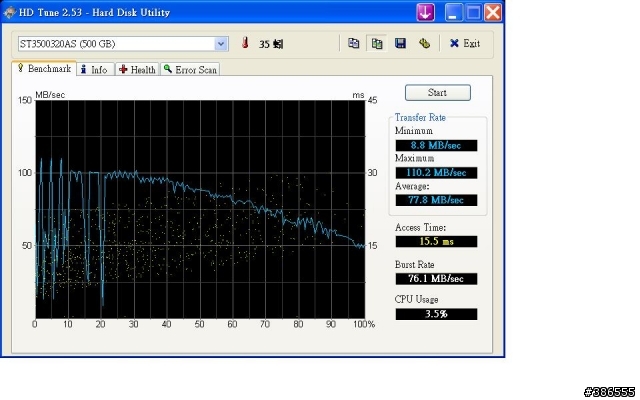
Task: Click the HD Tune title bar app icon
Action: click(9, 12)
